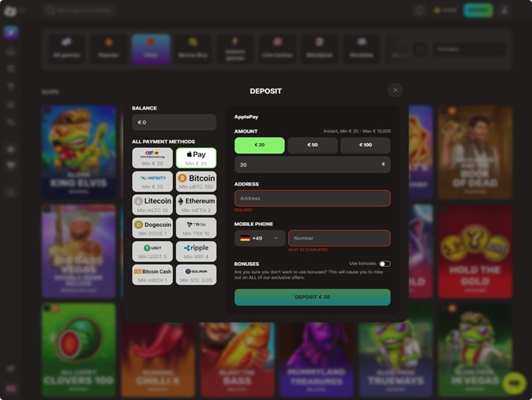Click the Balance field showing € 0
The image size is (532, 400).
pyautogui.click(x=174, y=122)
